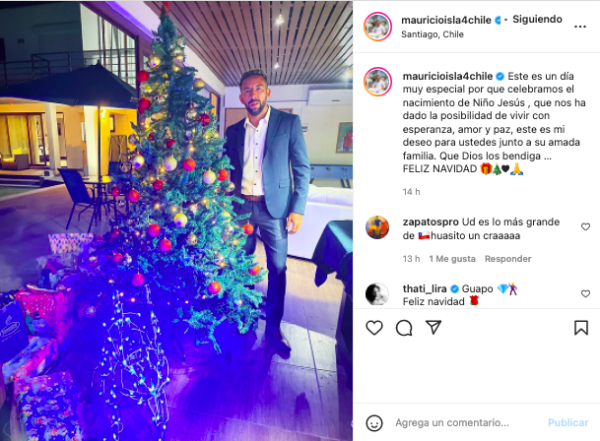
Task: Open the Santiago, Chile location link
Action: pos(432,34)
